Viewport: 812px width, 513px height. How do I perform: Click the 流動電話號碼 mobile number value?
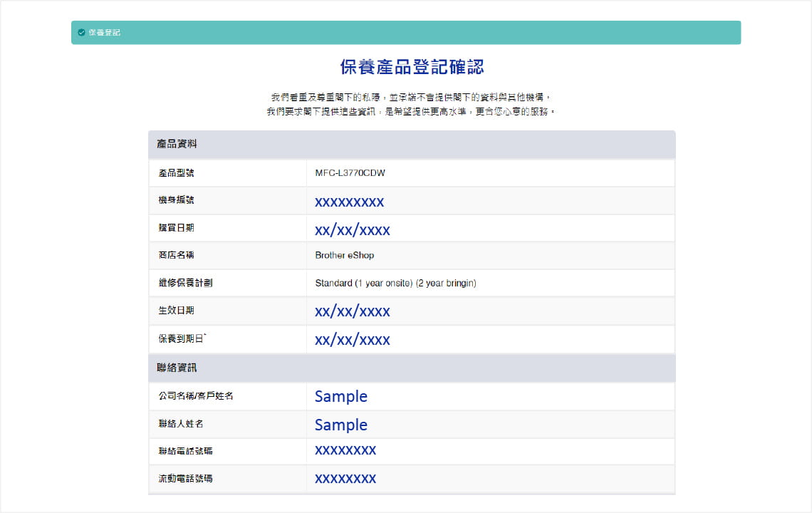tap(345, 478)
